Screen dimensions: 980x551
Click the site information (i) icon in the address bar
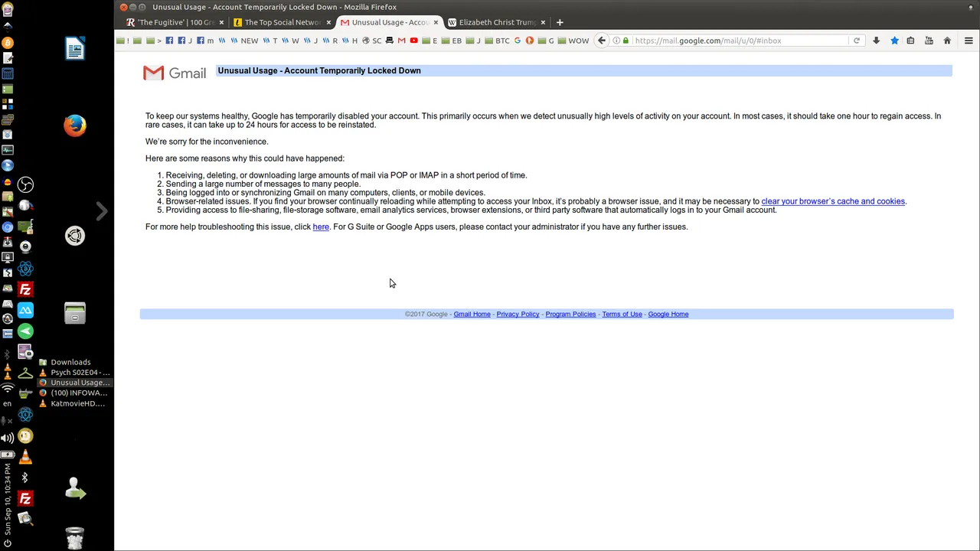616,41
